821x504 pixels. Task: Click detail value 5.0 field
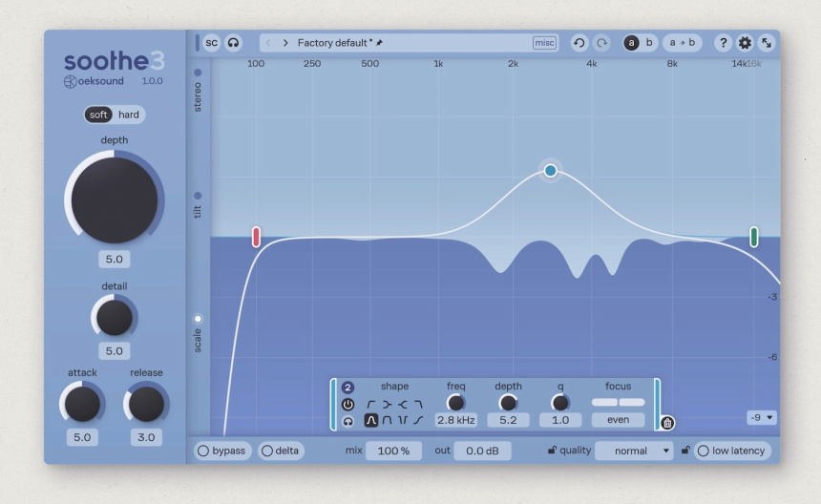point(115,350)
